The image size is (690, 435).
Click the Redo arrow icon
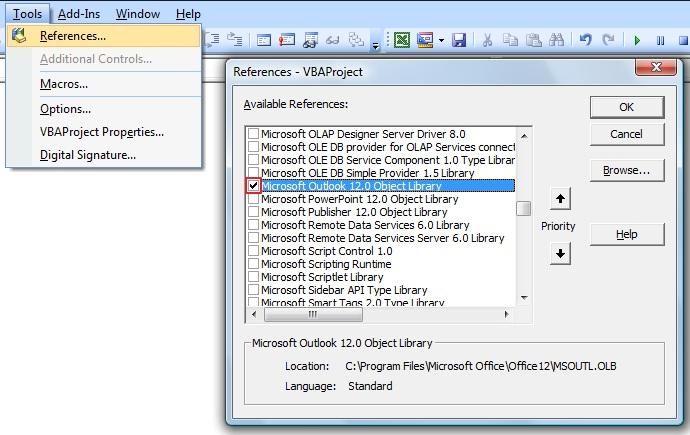click(x=608, y=40)
